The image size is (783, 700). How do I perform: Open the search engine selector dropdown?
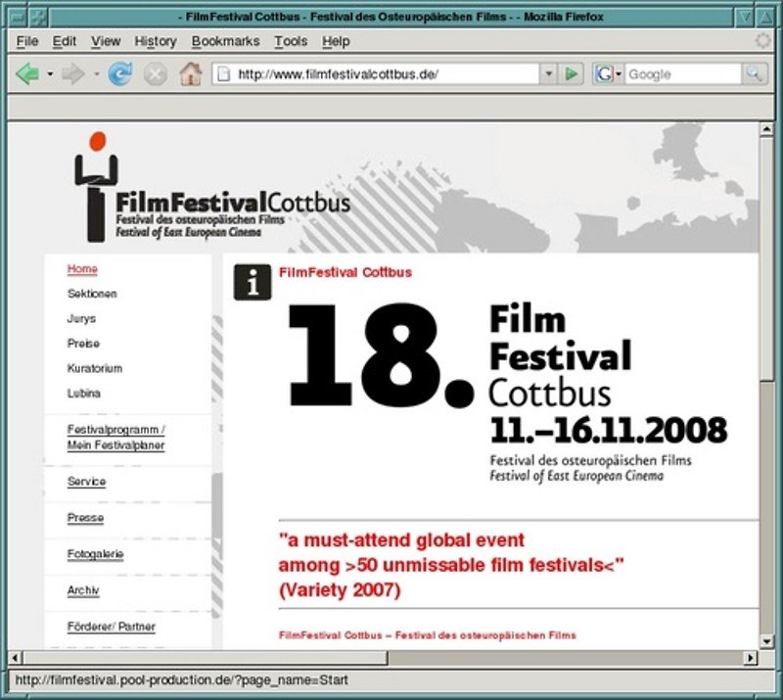click(x=619, y=74)
